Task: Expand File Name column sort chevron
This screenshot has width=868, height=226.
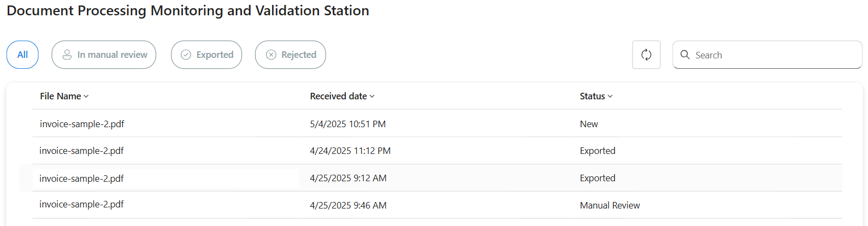Action: pos(86,97)
